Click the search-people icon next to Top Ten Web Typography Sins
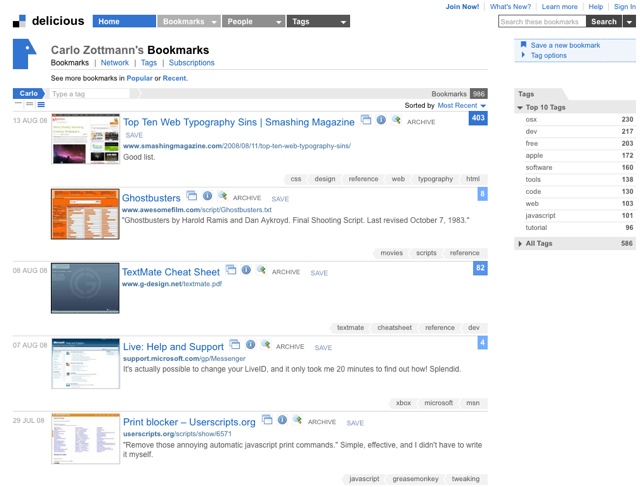Image resolution: width=640 pixels, height=487 pixels. (396, 120)
